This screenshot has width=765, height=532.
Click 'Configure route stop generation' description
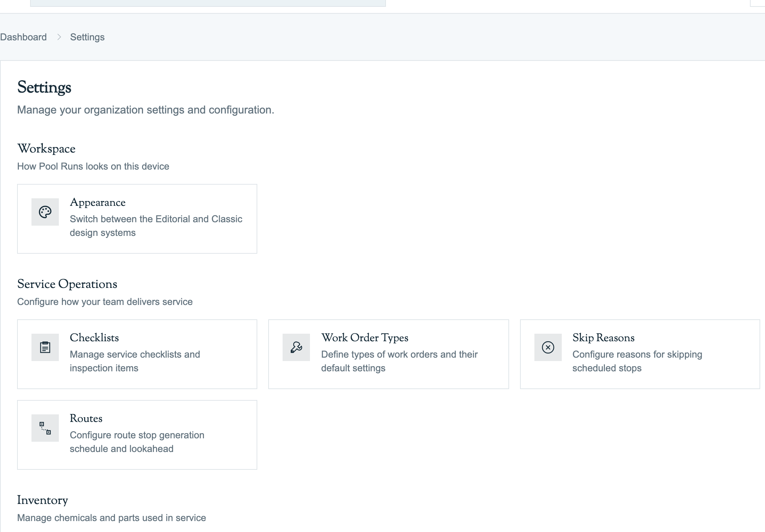[137, 442]
